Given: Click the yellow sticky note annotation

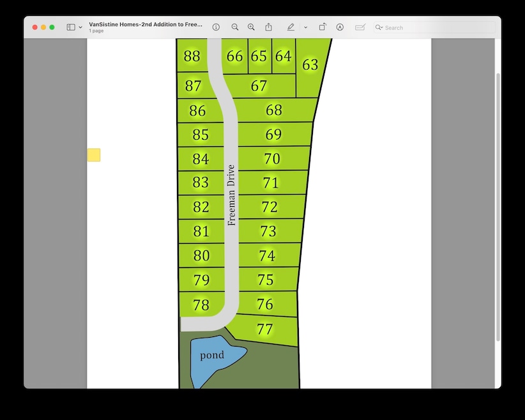Looking at the screenshot, I should 94,155.
